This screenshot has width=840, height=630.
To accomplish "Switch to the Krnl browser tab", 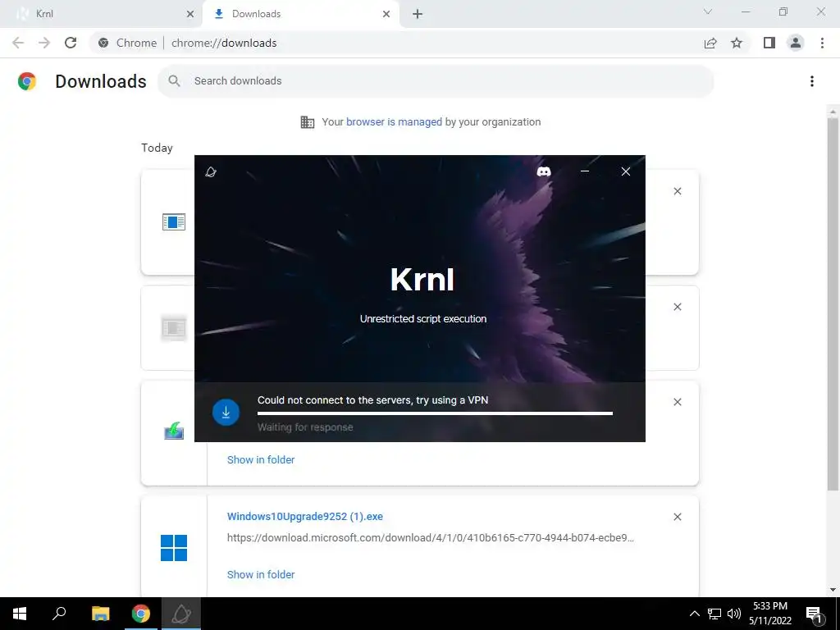I will 101,14.
